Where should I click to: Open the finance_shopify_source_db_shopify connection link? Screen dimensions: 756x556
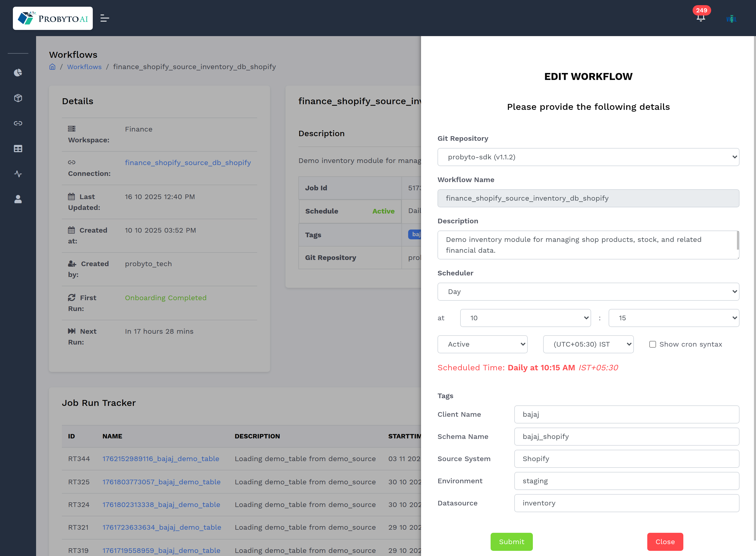tap(188, 162)
